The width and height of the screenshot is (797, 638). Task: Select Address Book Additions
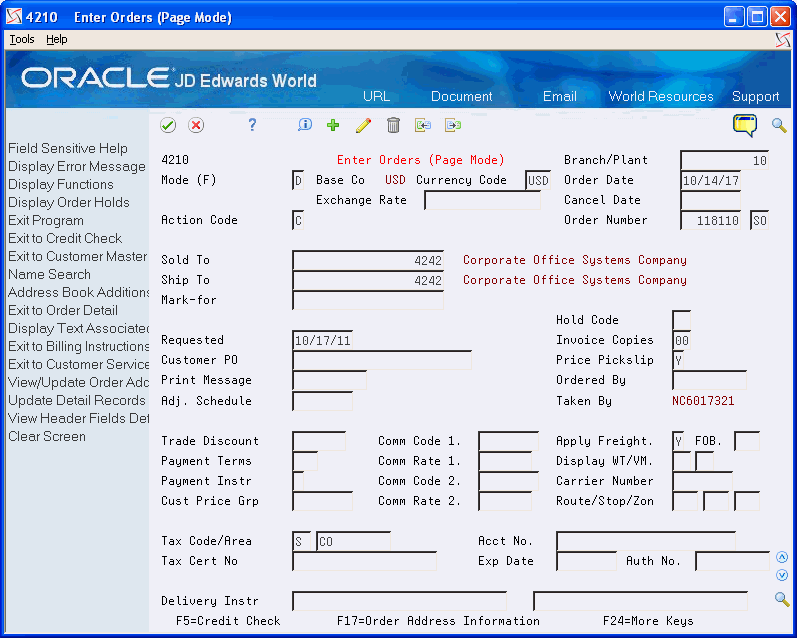(79, 292)
